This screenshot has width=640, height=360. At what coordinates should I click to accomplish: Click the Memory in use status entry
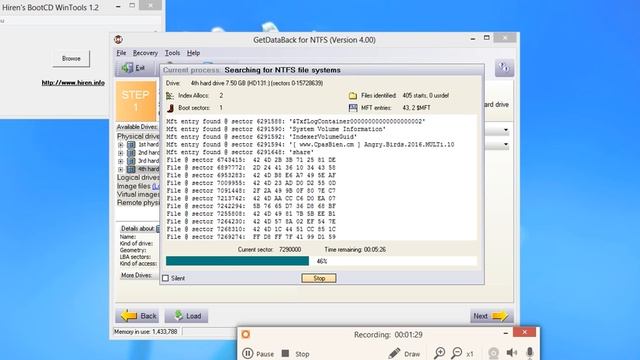click(x=146, y=332)
